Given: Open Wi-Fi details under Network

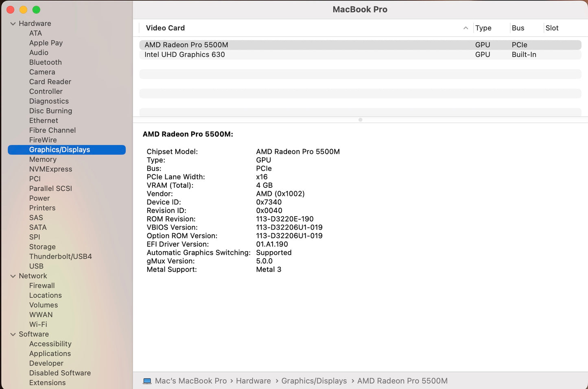Looking at the screenshot, I should pyautogui.click(x=38, y=324).
